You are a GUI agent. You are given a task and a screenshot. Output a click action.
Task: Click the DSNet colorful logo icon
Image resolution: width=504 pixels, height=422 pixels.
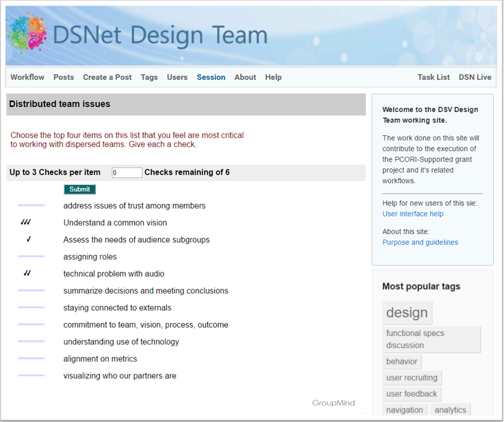pos(27,35)
